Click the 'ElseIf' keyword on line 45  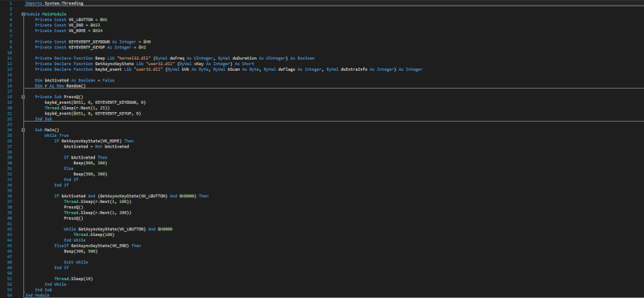point(61,246)
